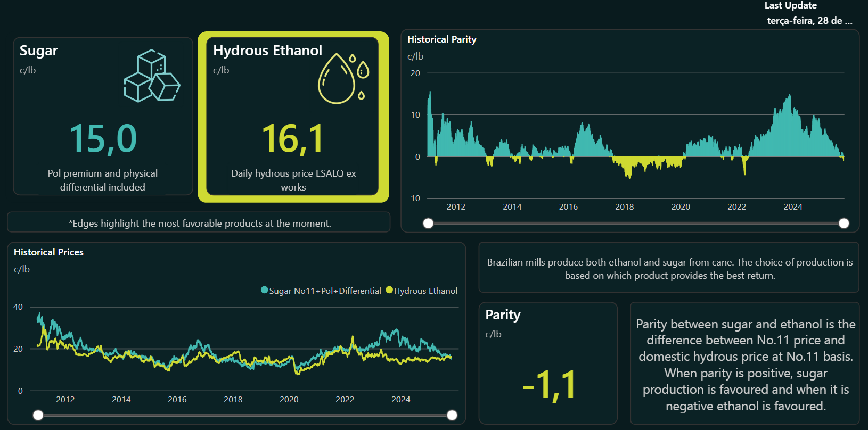Select the Sugar price card title
868x430 pixels.
point(39,51)
